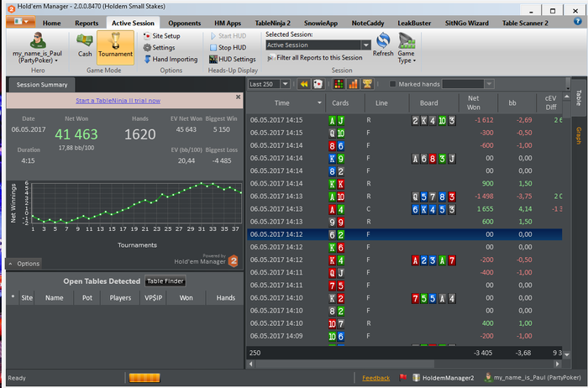Open Site Setup options
Screen dimensions: 588x388
pyautogui.click(x=161, y=36)
